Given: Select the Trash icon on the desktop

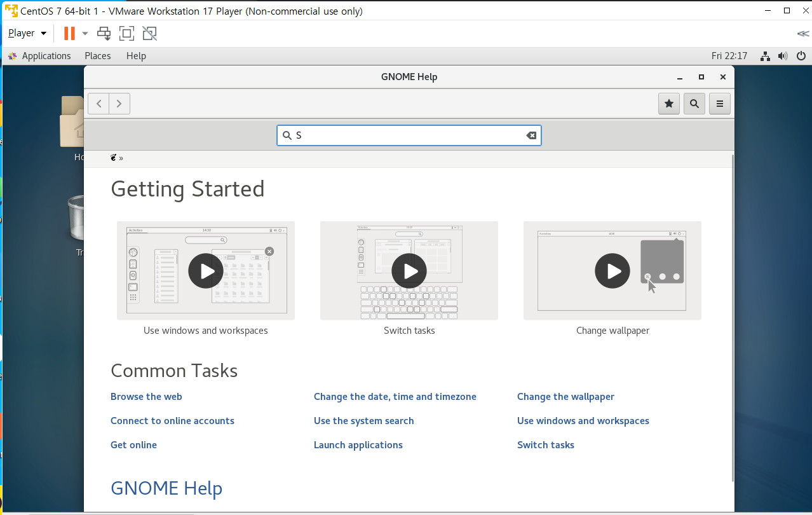Looking at the screenshot, I should pyautogui.click(x=76, y=219).
